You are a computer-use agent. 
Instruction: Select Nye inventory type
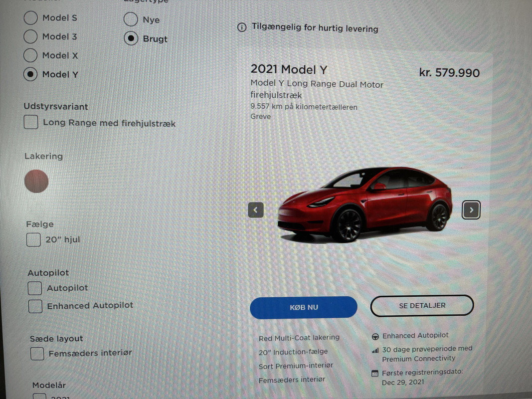pyautogui.click(x=131, y=19)
